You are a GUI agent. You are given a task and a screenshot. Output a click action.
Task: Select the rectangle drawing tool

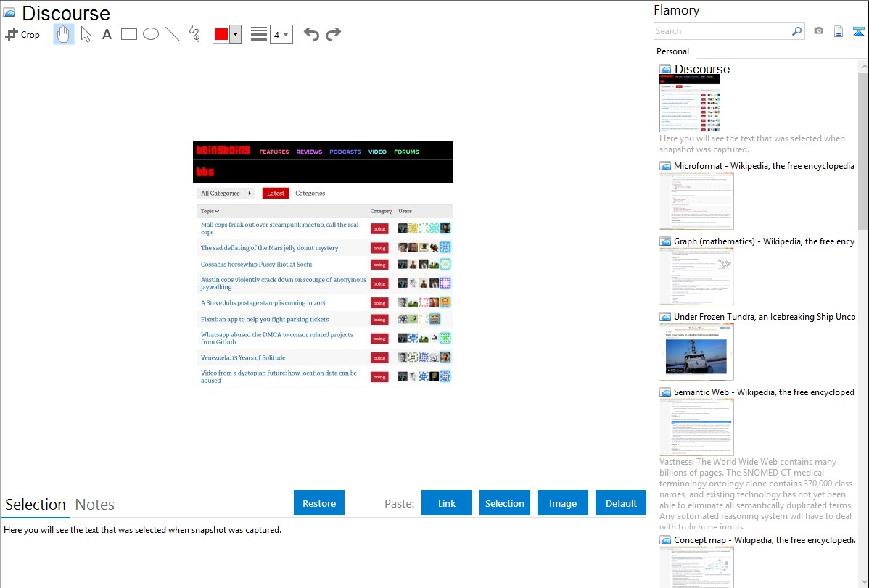[x=128, y=34]
